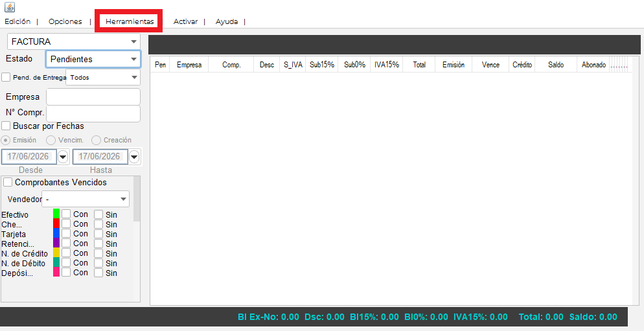Click the teal N. de Débito swatch
Image resolution: width=644 pixels, height=331 pixels.
pyautogui.click(x=56, y=262)
